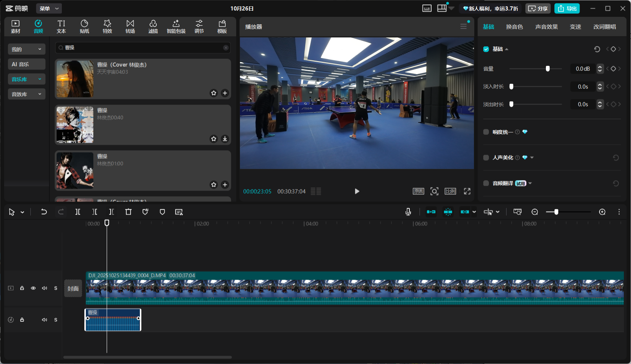Click the undo arrow icon

(44, 212)
